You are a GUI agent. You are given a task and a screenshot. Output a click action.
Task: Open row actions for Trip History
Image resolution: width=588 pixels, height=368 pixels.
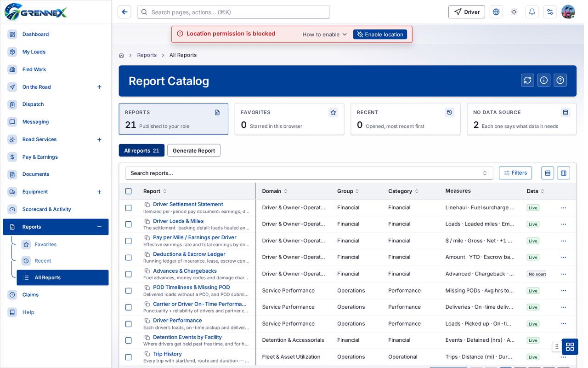(564, 357)
